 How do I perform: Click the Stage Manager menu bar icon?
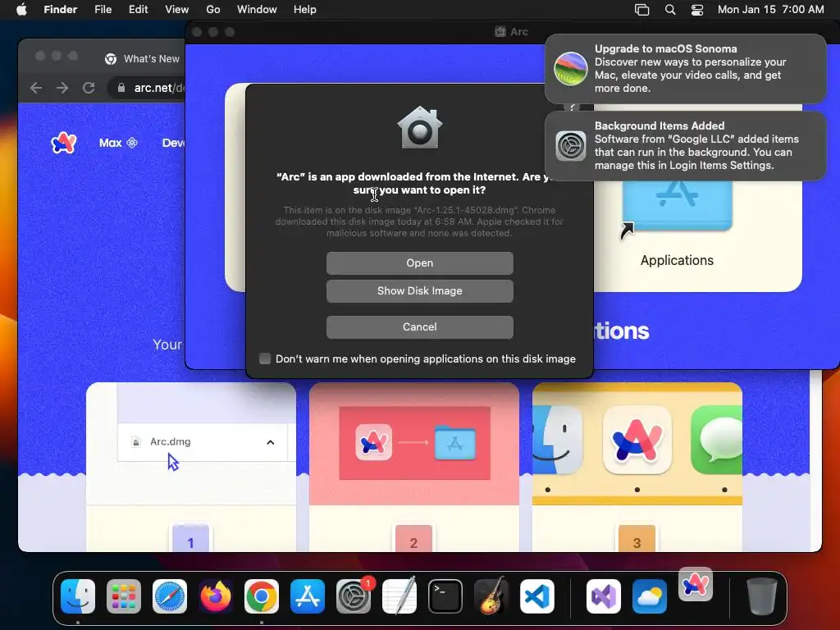pos(641,10)
